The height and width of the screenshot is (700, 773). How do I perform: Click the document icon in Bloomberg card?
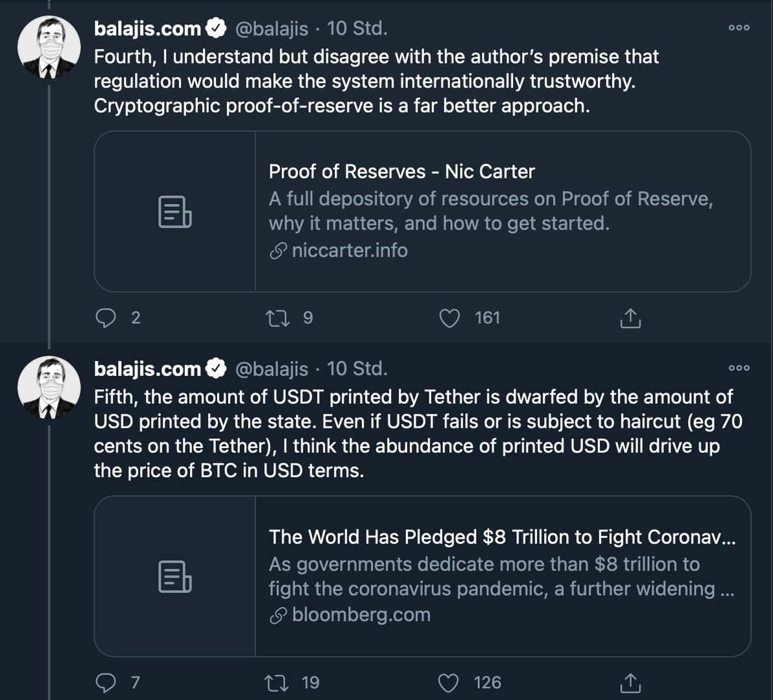[x=175, y=576]
